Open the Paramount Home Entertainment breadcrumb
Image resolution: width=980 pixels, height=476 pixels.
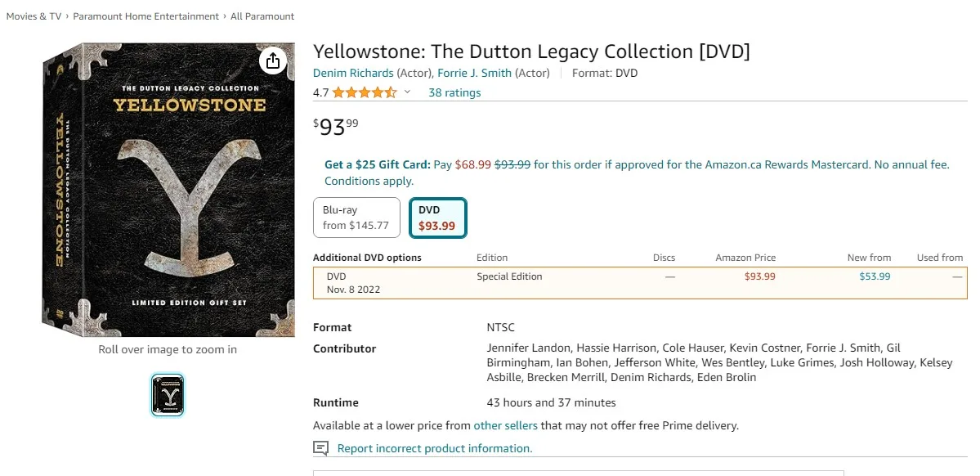[145, 16]
